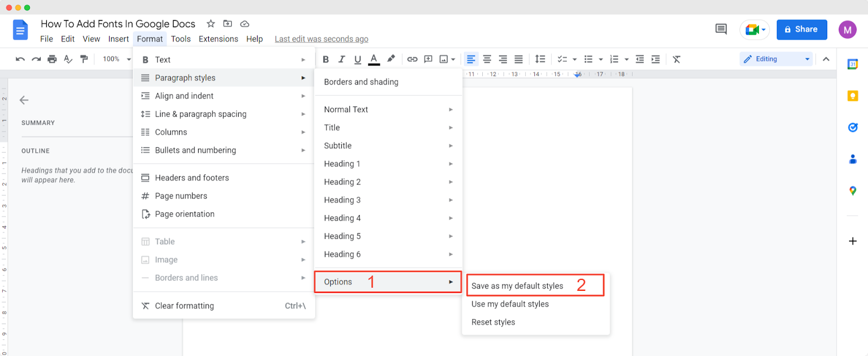This screenshot has width=868, height=356.
Task: Expand bulleted list options arrow
Action: [601, 60]
